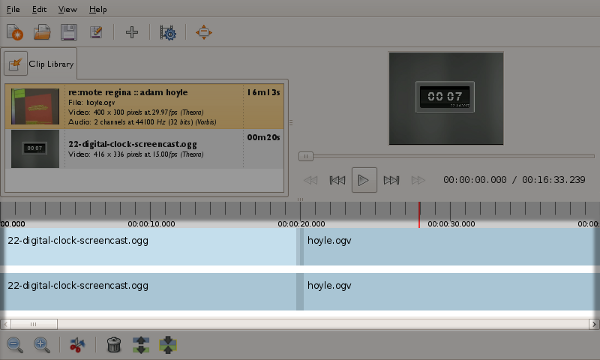This screenshot has width=600, height=360.
Task: Create a new project with toolbar icon
Action: pos(15,32)
